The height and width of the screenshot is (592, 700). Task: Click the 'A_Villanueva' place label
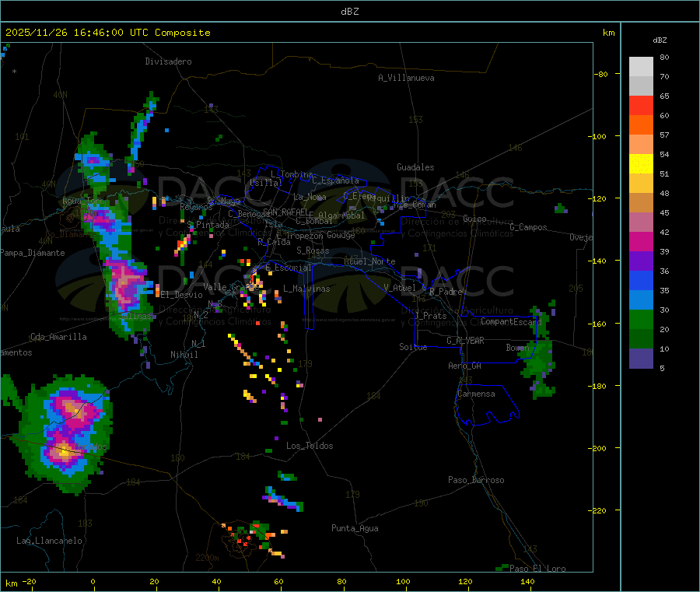[x=406, y=78]
